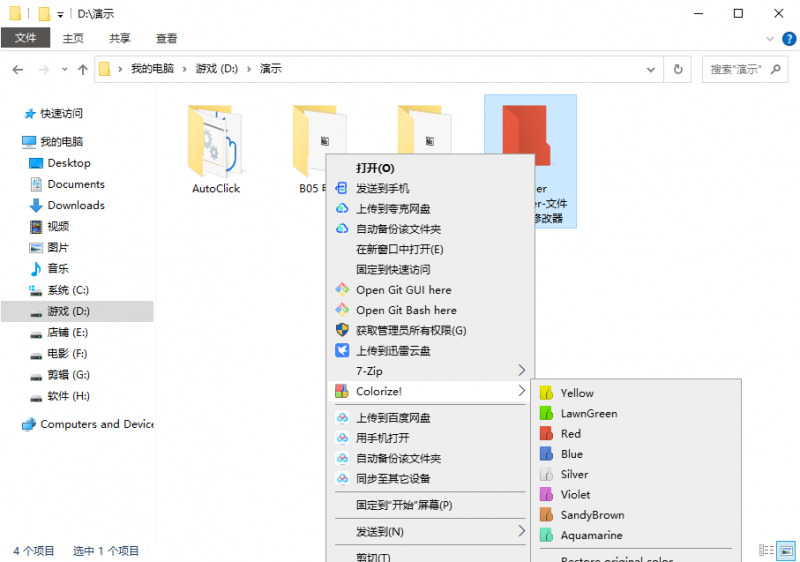The image size is (800, 562).
Task: Click 上传到迅雷云盘 entry
Action: (430, 351)
